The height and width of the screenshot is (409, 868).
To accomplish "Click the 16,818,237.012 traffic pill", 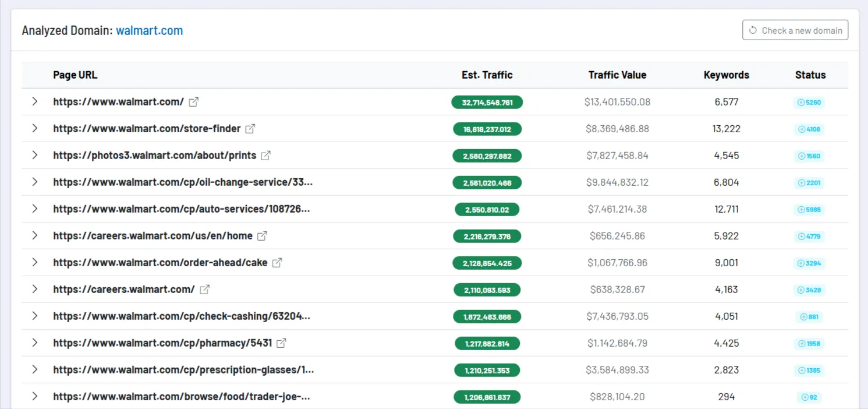I will 487,129.
